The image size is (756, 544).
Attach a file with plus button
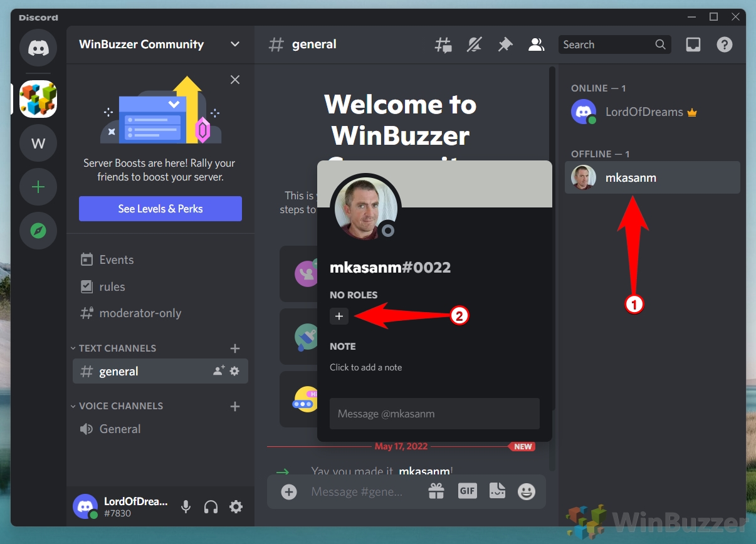tap(289, 492)
